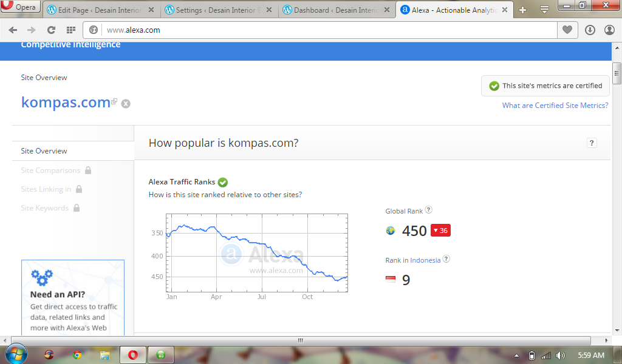622x364 pixels.
Task: Open the Global Rank help icon
Action: (x=428, y=210)
